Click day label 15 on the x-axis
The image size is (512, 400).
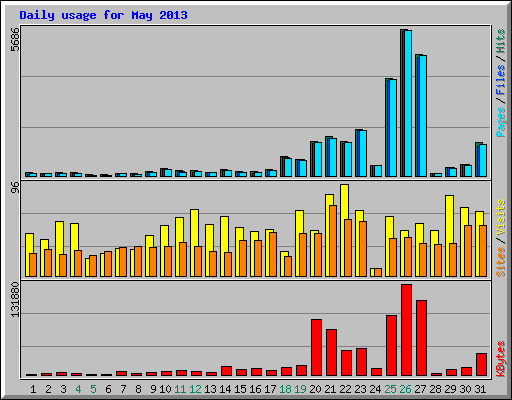tap(240, 389)
